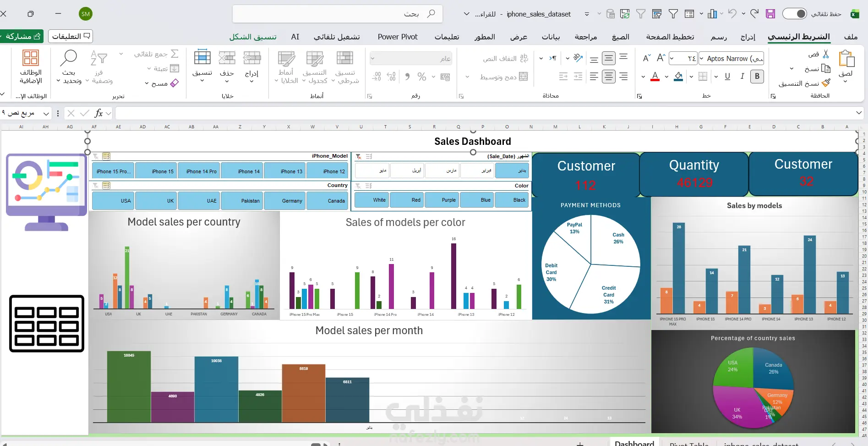Save the workbook with the purple disk icon
Screen dimensions: 868x446
click(x=770, y=14)
